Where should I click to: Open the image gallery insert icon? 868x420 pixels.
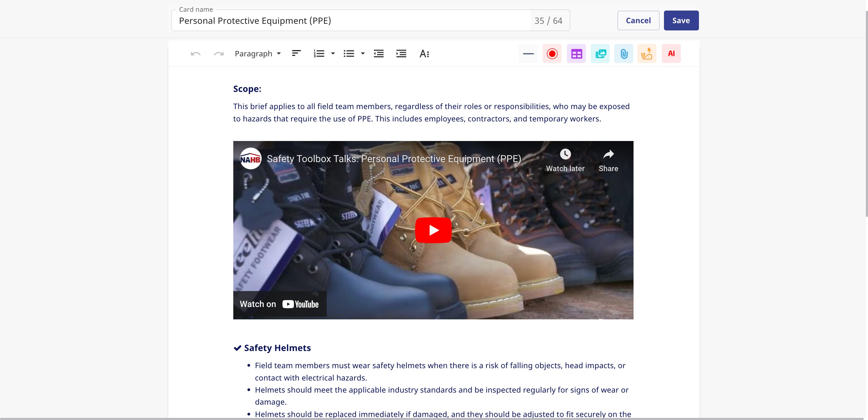tap(600, 54)
